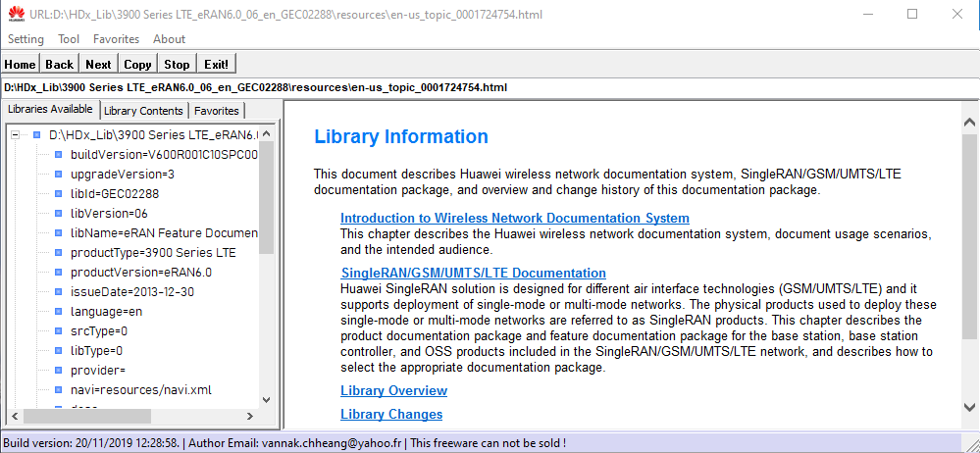
Task: Click the Back toolbar button
Action: click(x=60, y=65)
